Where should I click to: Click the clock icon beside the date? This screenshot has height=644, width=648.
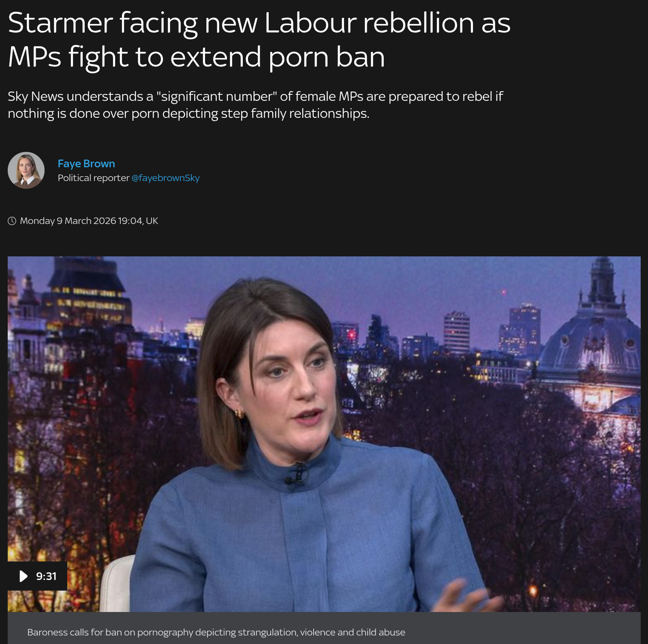coord(12,221)
